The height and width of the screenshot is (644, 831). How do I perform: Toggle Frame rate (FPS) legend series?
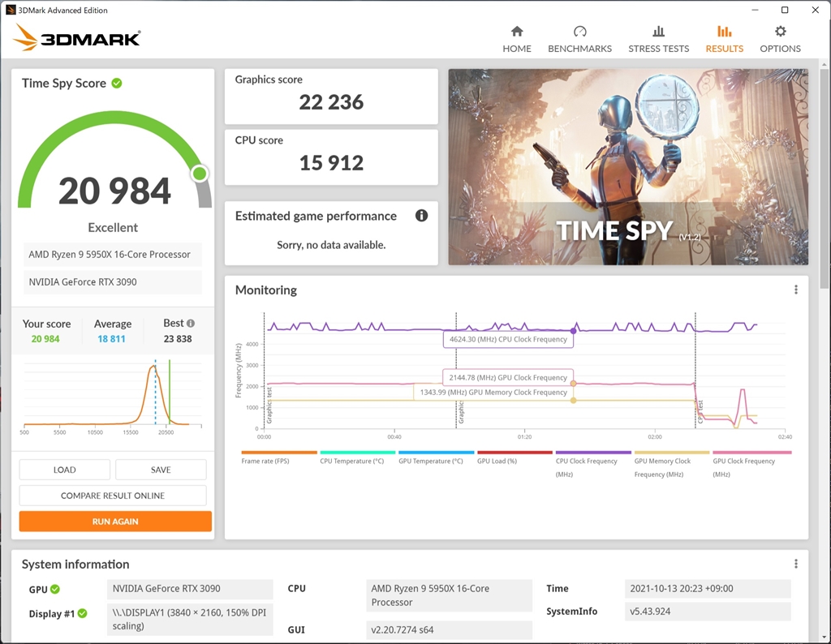pyautogui.click(x=279, y=457)
